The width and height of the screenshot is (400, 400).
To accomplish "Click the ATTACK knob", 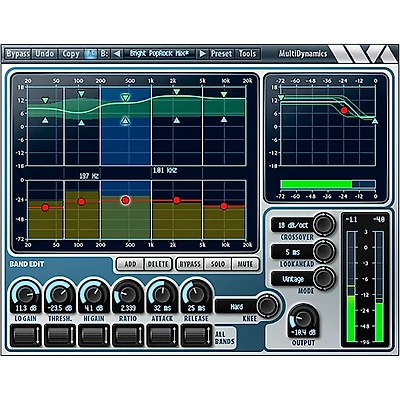I will point(162,294).
